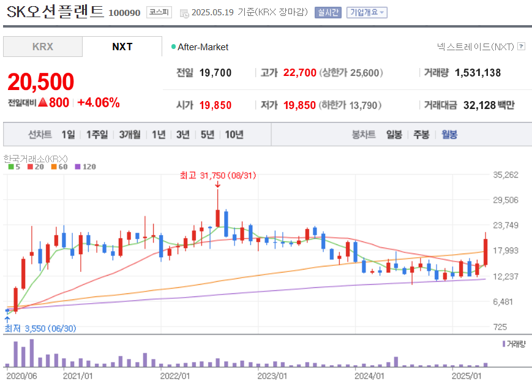The image size is (532, 392).
Task: Select the 10년 line chart period
Action: [x=234, y=134]
